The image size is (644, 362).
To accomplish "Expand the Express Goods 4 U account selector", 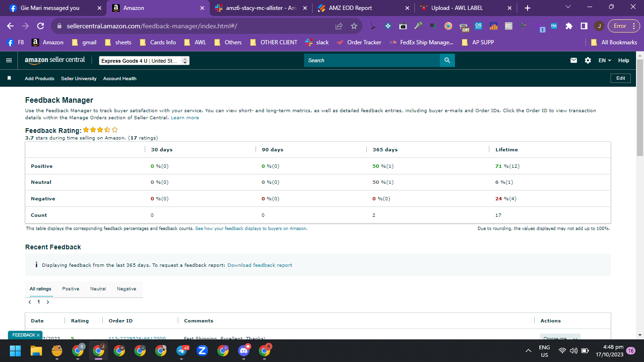I will coord(144,61).
